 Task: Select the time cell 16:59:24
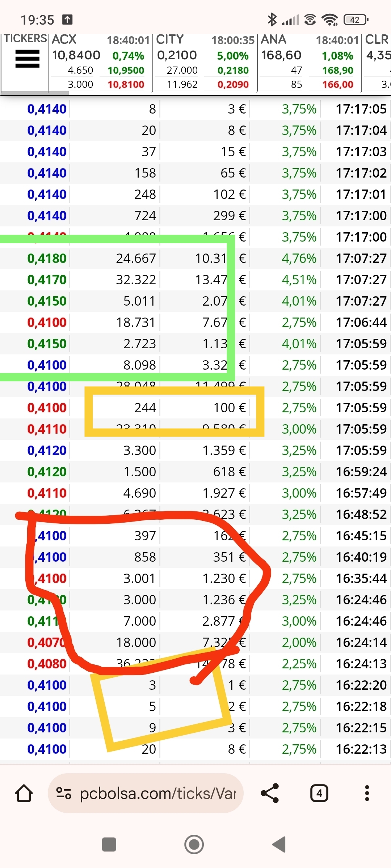coord(361,472)
